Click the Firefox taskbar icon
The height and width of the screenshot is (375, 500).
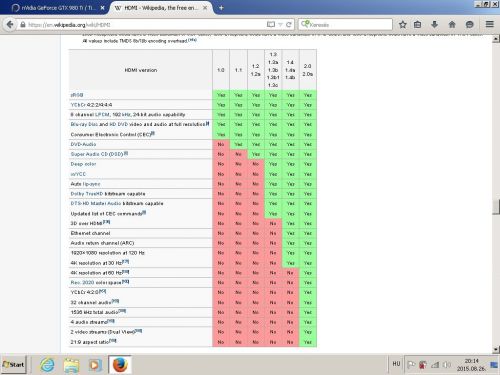(120, 365)
